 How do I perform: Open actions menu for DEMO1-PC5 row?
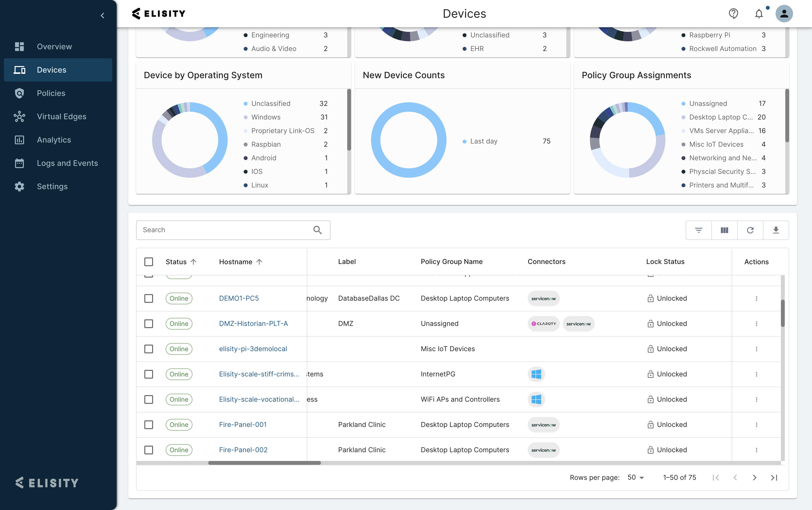coord(756,298)
